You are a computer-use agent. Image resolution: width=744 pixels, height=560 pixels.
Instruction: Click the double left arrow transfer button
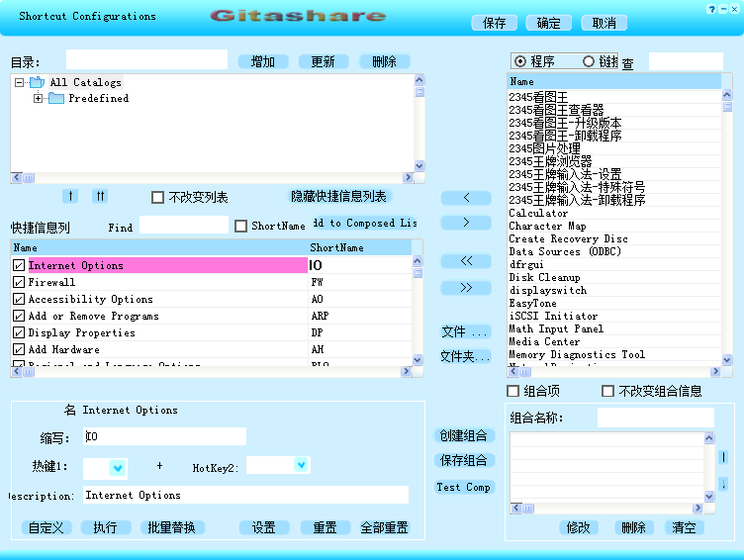tap(466, 261)
